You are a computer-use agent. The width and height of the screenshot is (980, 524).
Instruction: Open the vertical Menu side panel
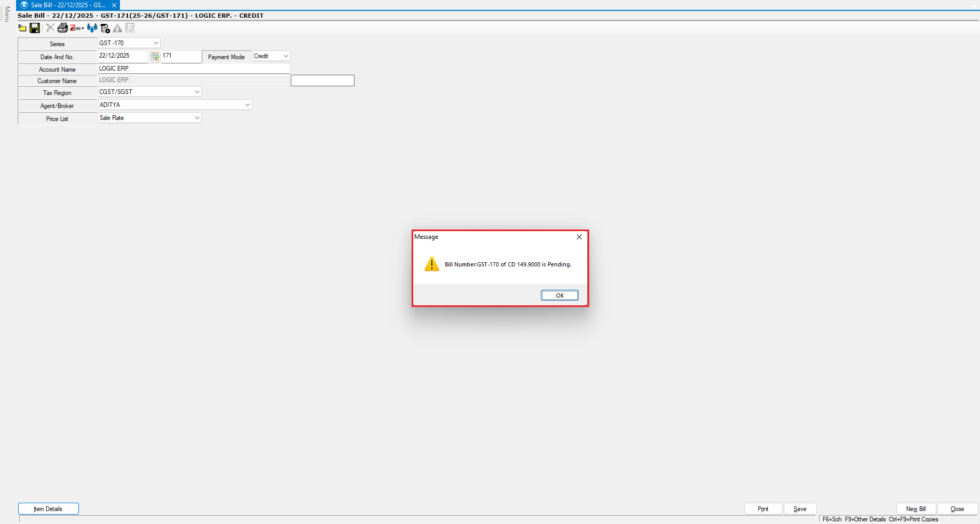[7, 15]
